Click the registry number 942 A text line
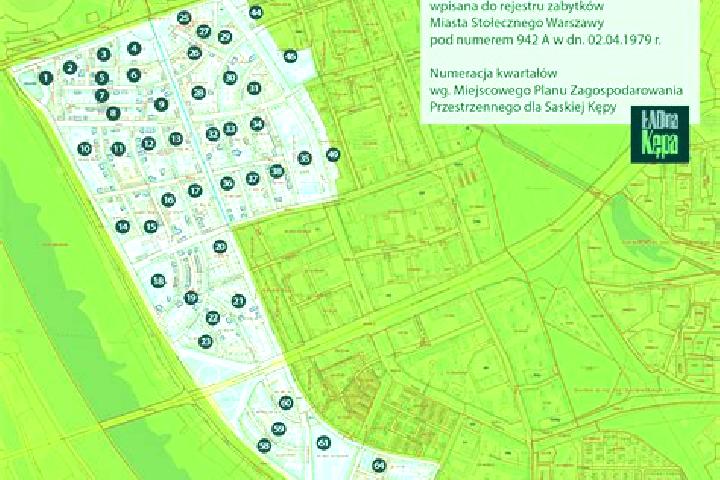 (x=545, y=40)
